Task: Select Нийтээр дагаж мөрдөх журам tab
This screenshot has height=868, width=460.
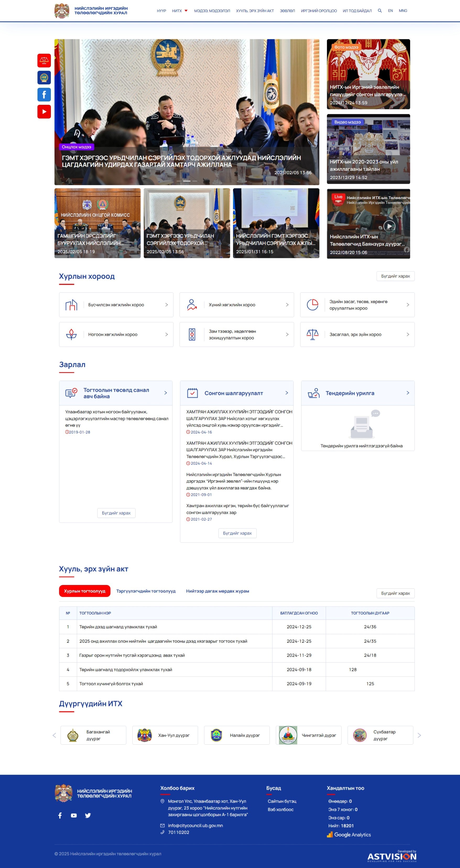Action: 217,591
